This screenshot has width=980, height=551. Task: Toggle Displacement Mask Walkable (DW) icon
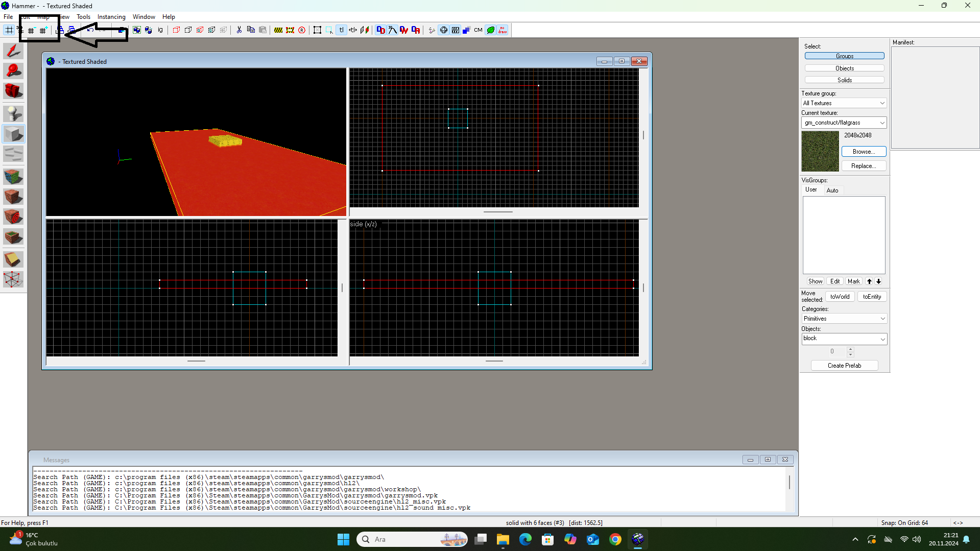coord(404,30)
